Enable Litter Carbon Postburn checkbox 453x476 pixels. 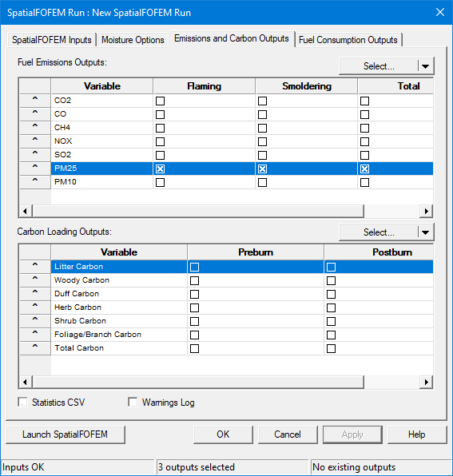coord(331,267)
